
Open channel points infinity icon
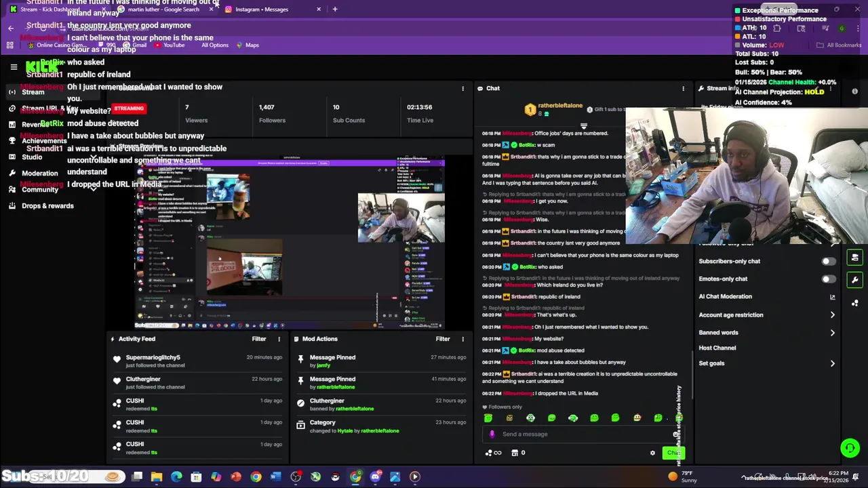(494, 453)
